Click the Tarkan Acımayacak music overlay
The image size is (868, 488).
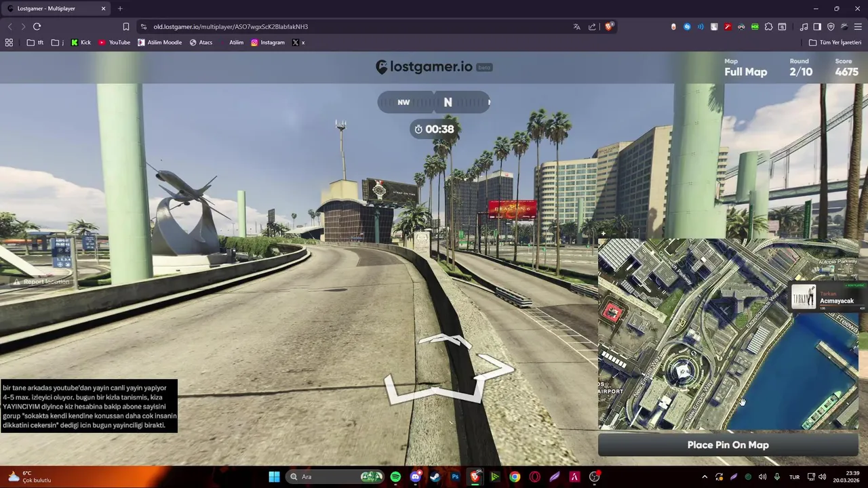click(829, 298)
